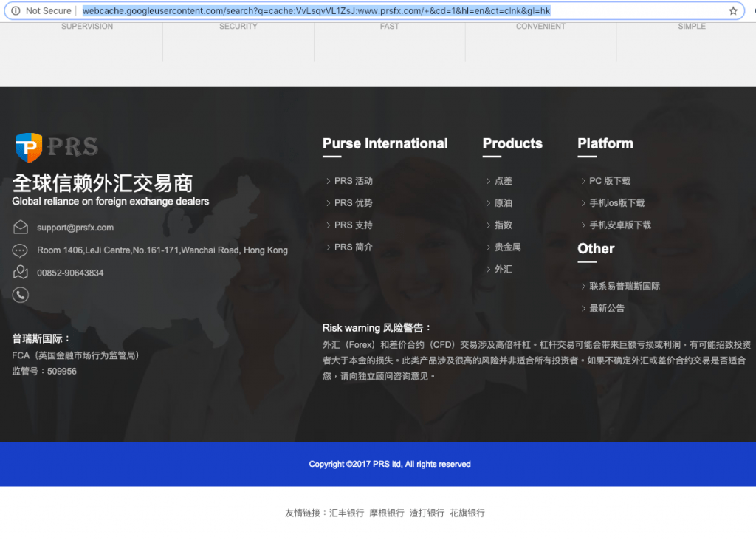The width and height of the screenshot is (756, 540).
Task: Open 联系易普瑞斯国际 contact link
Action: tap(624, 287)
